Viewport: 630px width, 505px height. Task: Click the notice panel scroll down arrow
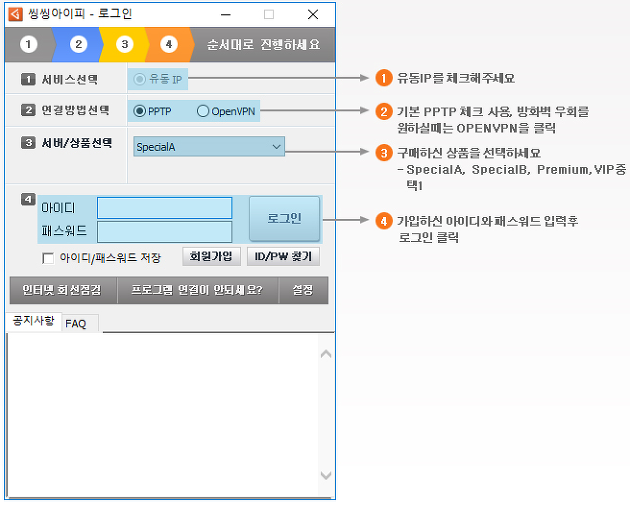(326, 475)
